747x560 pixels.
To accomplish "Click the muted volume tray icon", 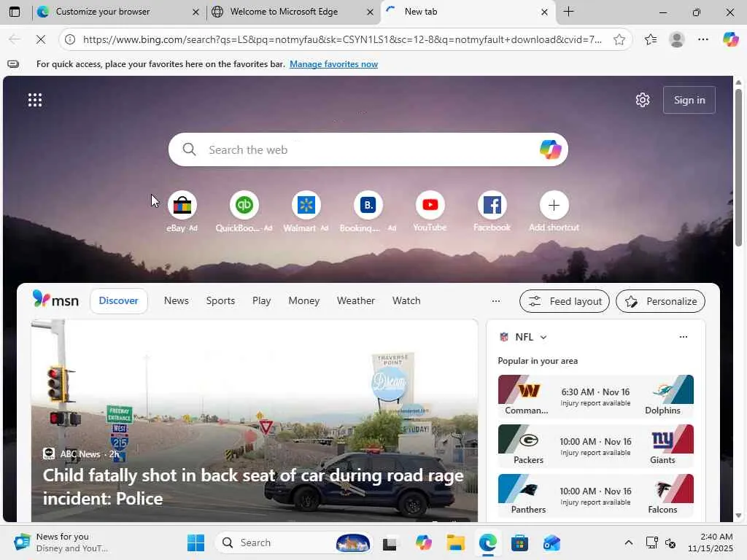I will click(x=670, y=542).
